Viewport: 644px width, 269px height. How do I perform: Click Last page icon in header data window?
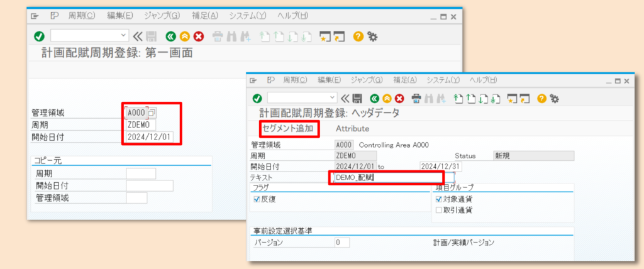click(496, 98)
